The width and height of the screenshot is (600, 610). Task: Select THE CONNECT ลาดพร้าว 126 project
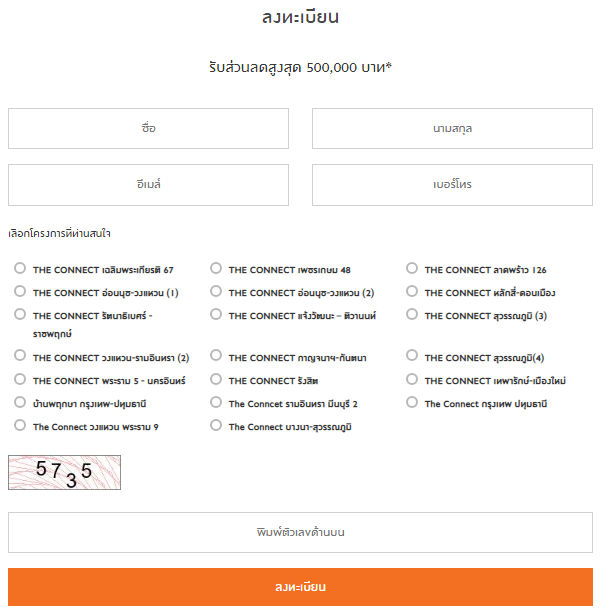(x=412, y=269)
